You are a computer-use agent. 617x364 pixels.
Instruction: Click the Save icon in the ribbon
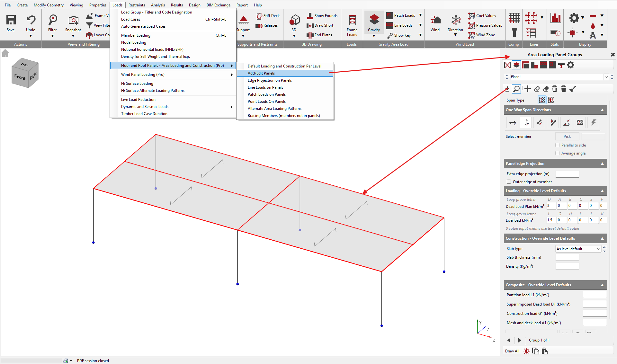(11, 20)
